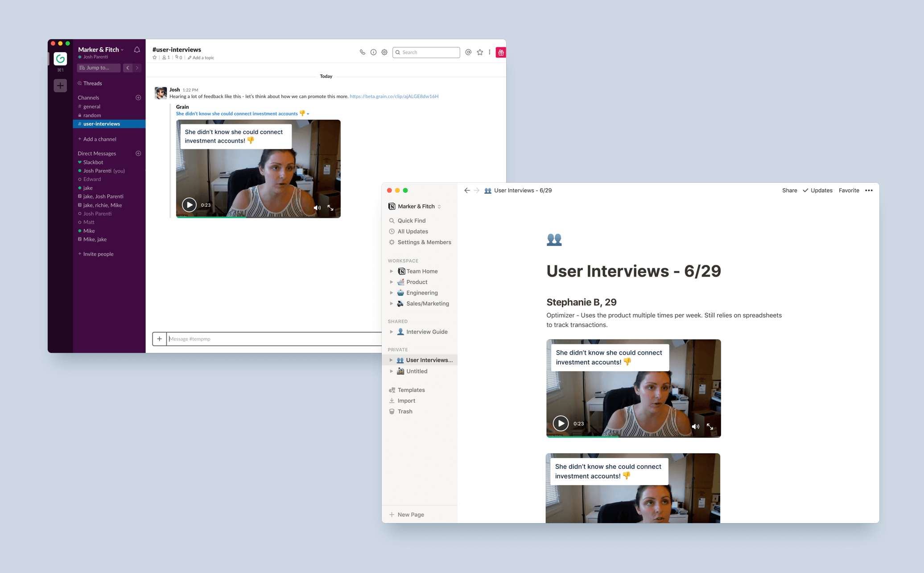Select the general channel
The width and height of the screenshot is (924, 573).
[x=92, y=106]
